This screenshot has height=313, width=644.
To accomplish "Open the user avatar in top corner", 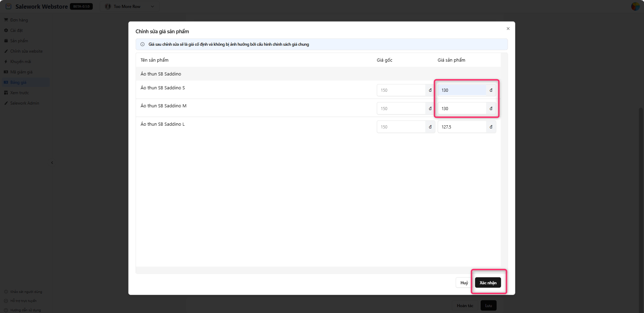I will (x=635, y=6).
